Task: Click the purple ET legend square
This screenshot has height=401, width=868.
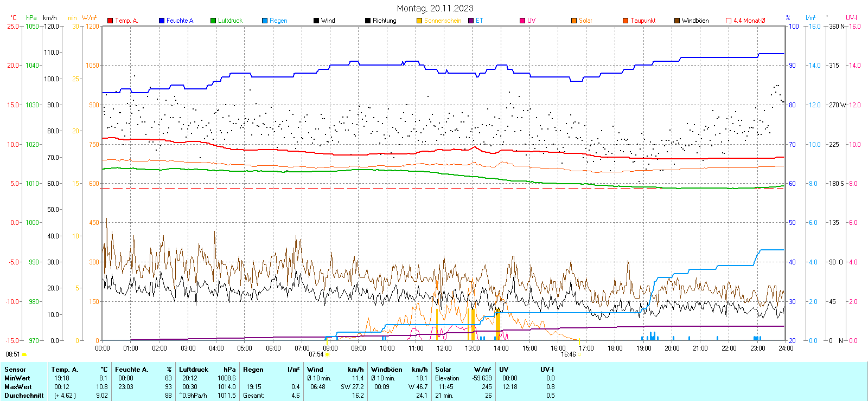Action: click(471, 21)
